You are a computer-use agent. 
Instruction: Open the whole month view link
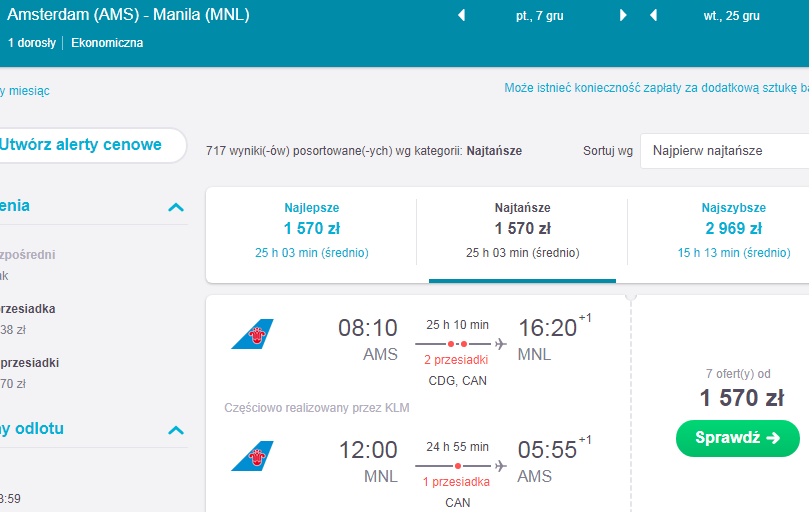[x=25, y=91]
